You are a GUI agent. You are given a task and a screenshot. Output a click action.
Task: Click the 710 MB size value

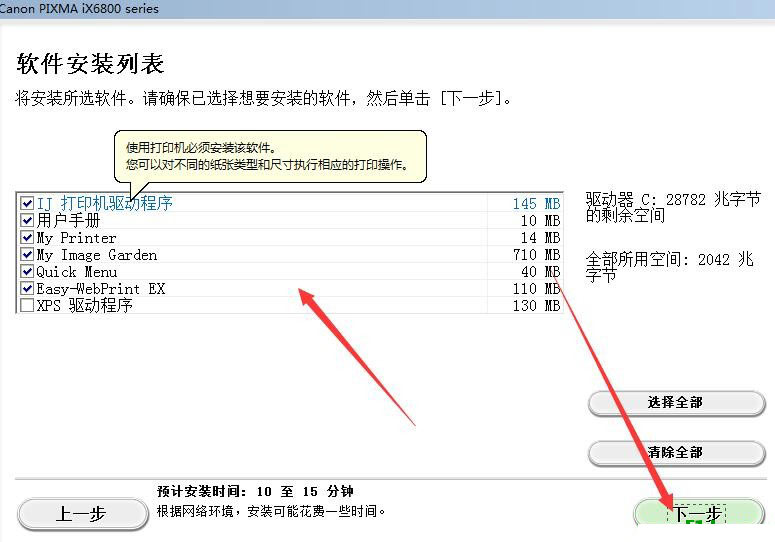click(x=536, y=254)
